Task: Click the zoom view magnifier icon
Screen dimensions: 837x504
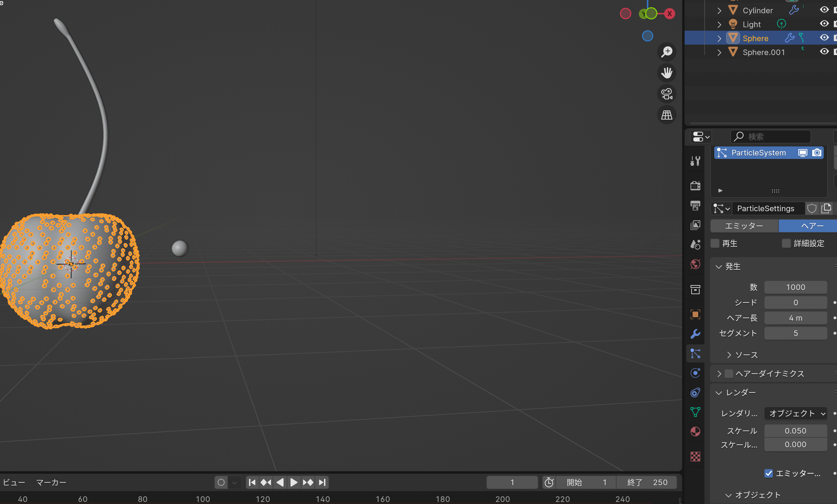Action: coord(667,52)
